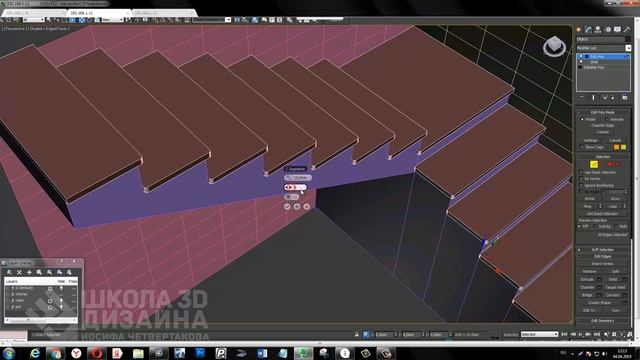The height and width of the screenshot is (360, 640).
Task: Toggle the Show Cage checkbox
Action: 582,147
